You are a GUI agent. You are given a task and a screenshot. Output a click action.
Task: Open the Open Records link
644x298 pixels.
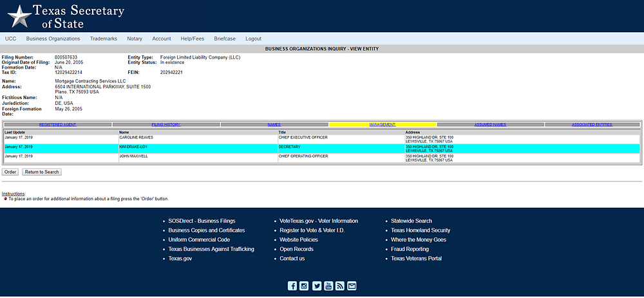point(296,249)
